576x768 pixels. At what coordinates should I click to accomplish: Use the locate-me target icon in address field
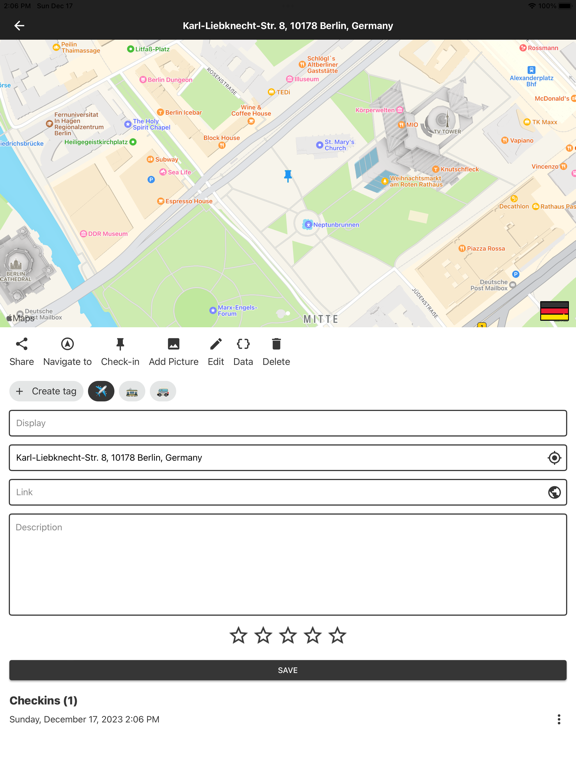(554, 457)
